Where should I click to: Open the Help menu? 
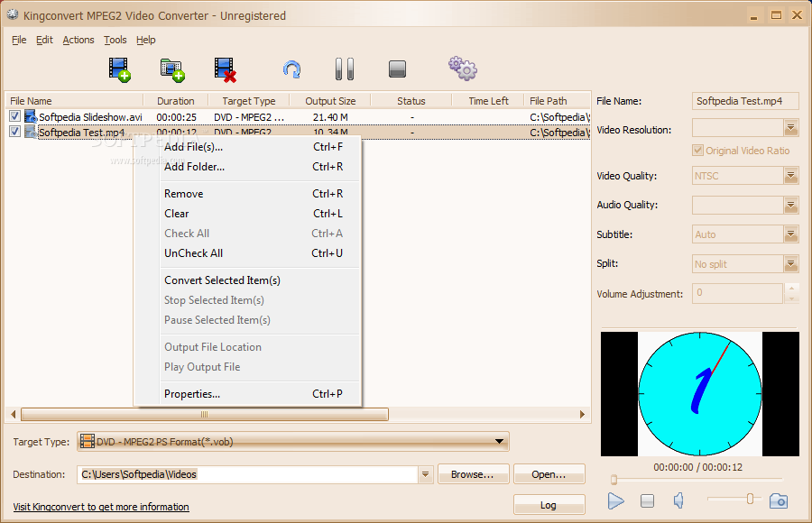[146, 40]
